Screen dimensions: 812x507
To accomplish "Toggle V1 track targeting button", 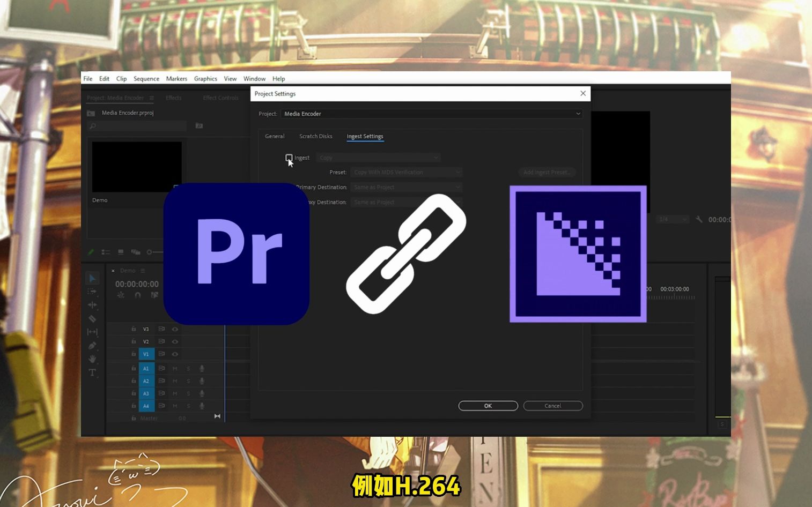I will (146, 354).
